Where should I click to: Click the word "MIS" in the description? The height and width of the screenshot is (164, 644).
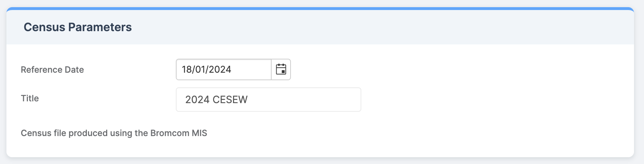pyautogui.click(x=199, y=133)
